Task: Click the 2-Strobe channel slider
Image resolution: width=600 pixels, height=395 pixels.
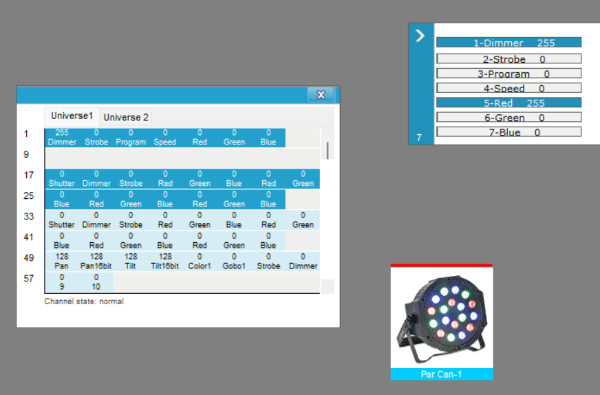Action: 509,59
